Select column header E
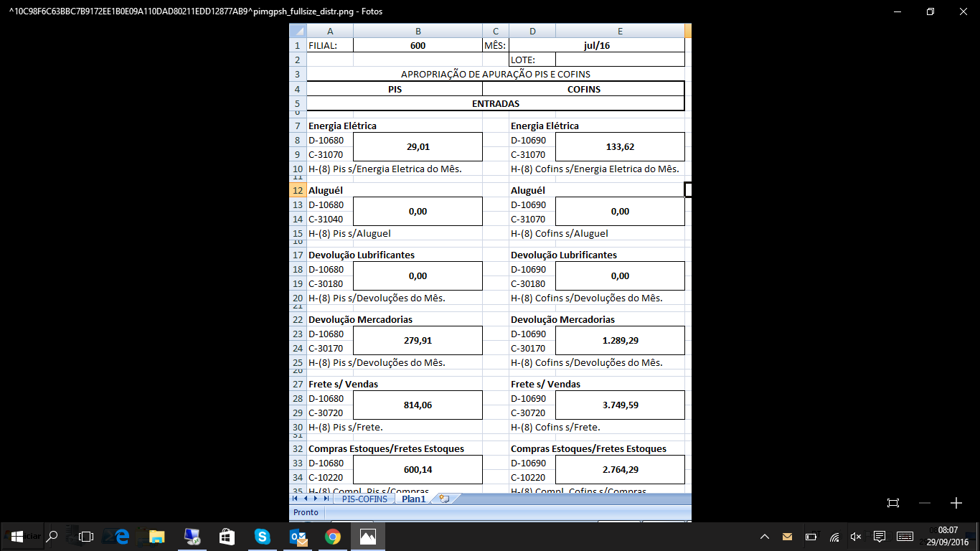The height and width of the screenshot is (551, 980). pyautogui.click(x=620, y=31)
